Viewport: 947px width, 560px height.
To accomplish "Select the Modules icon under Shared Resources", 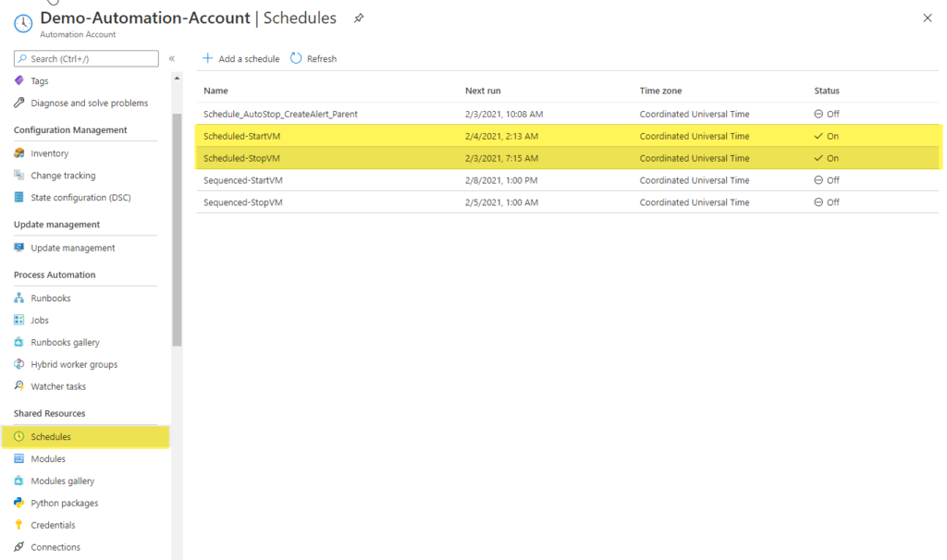I will point(20,458).
